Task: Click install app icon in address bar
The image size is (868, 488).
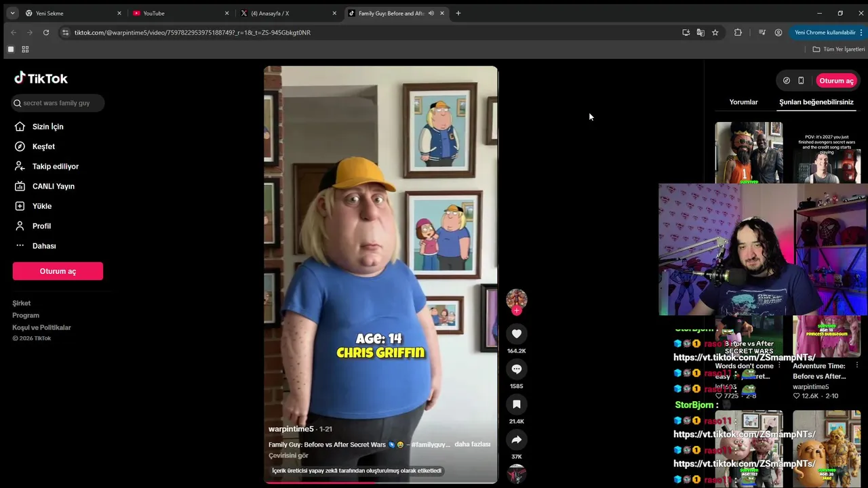Action: pos(686,33)
